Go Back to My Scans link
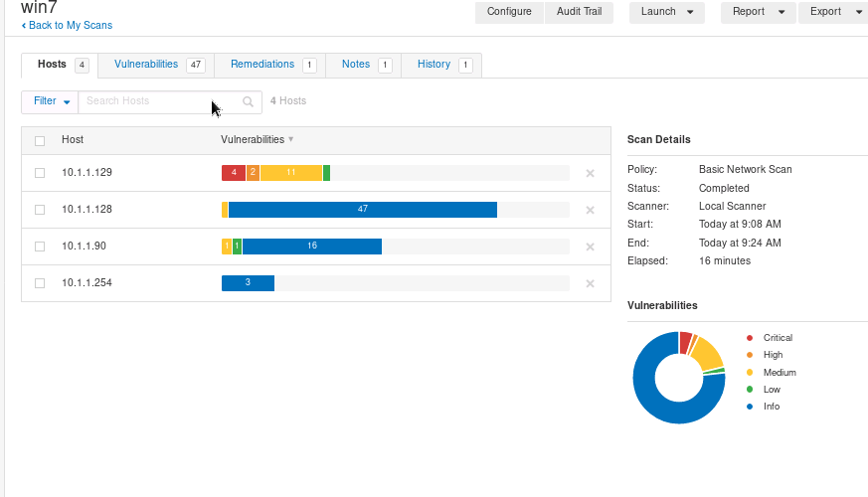Viewport: 868px width, 497px height. pyautogui.click(x=67, y=26)
